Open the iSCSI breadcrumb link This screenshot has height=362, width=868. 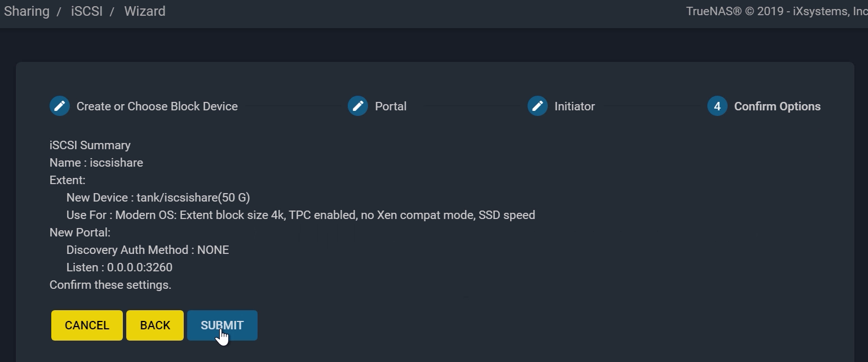(x=87, y=11)
